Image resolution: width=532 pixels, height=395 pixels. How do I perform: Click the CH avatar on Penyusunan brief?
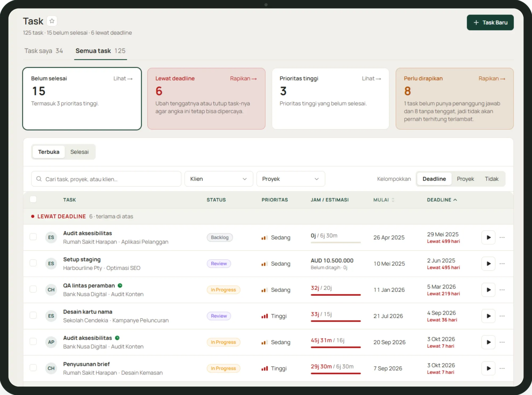click(x=51, y=368)
